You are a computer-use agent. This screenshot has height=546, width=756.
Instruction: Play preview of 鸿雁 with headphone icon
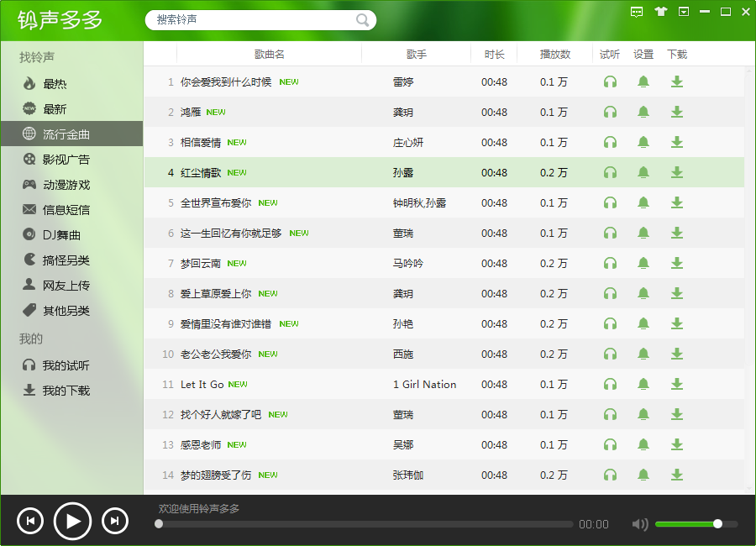tap(610, 112)
